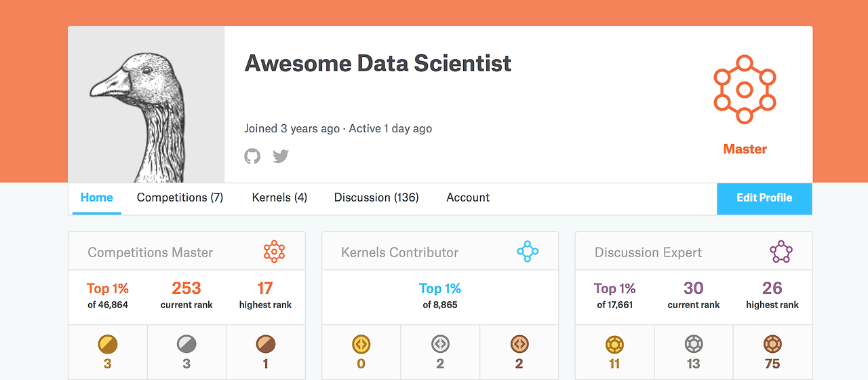Screen dimensions: 868x380
Task: Click the Kernels Contributor tier icon
Action: point(528,252)
